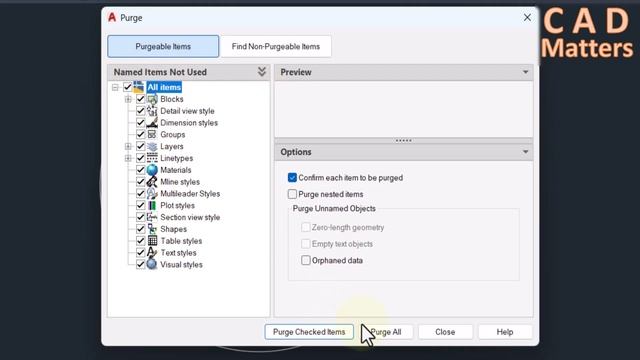Enable Purge nested items
The height and width of the screenshot is (360, 640).
pos(292,194)
